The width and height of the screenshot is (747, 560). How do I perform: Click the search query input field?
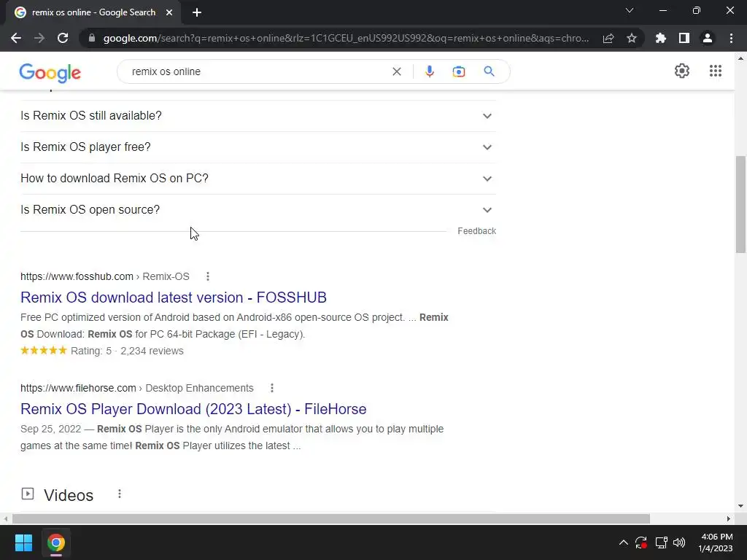click(258, 71)
